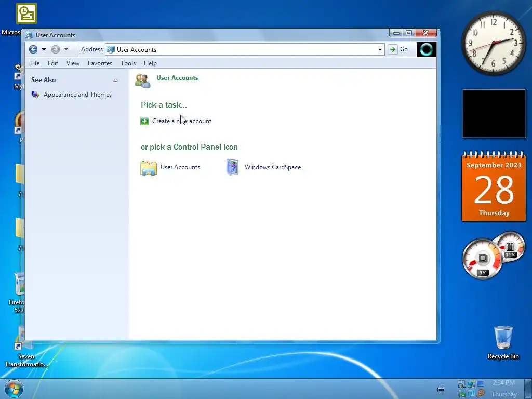This screenshot has width=532, height=399.
Task: Expand the Address bar dropdown
Action: point(380,49)
